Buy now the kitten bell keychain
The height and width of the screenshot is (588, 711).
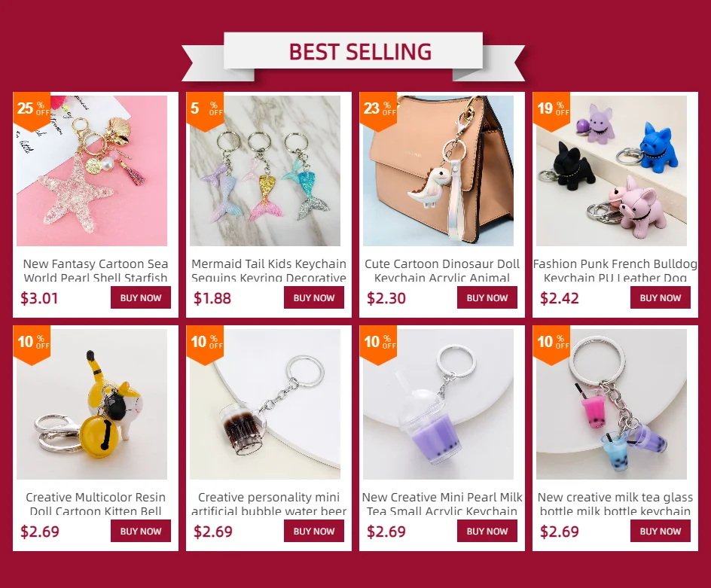click(x=141, y=531)
